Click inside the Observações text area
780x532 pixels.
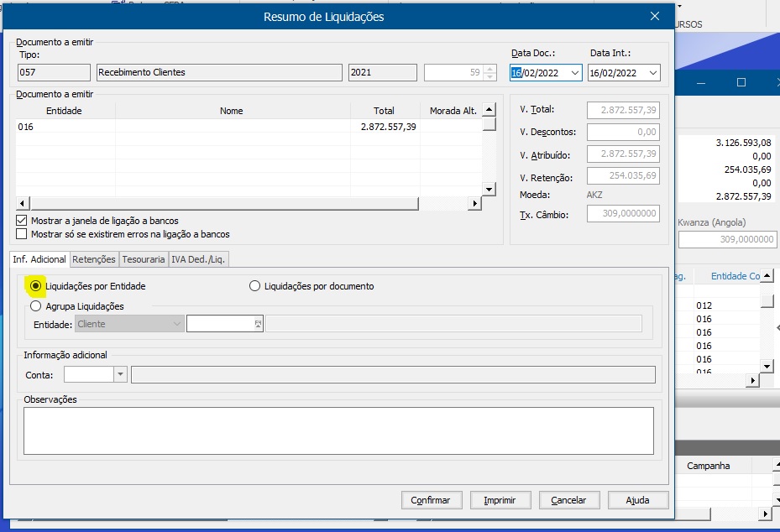[338, 430]
